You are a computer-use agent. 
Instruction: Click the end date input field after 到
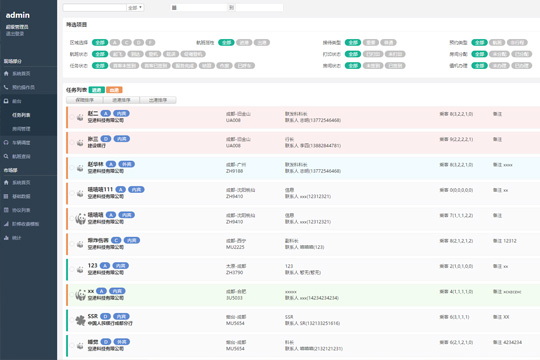[259, 8]
